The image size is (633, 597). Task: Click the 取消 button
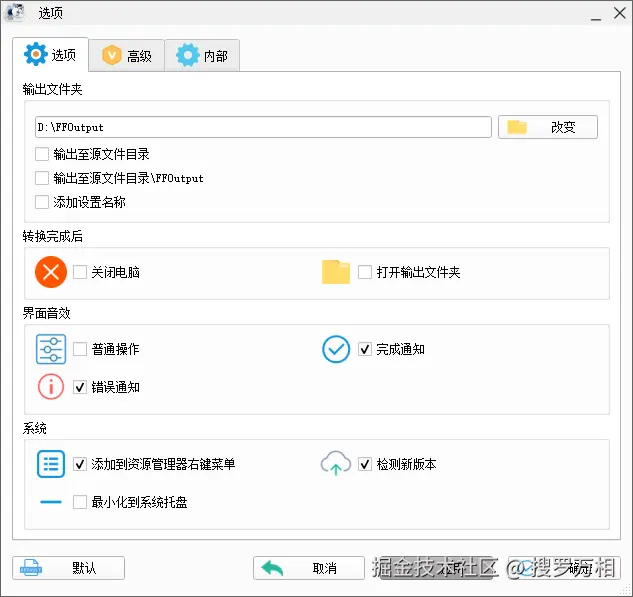(x=295, y=568)
